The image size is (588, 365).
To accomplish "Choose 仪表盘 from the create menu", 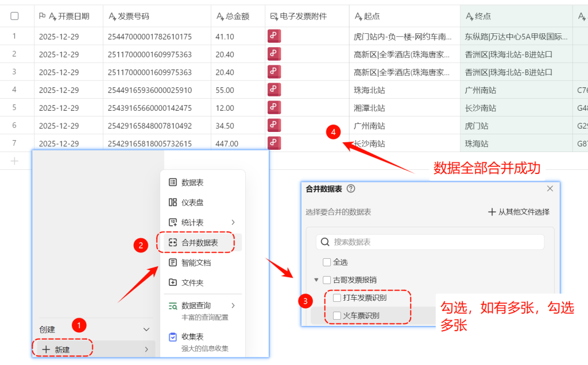I will [203, 203].
